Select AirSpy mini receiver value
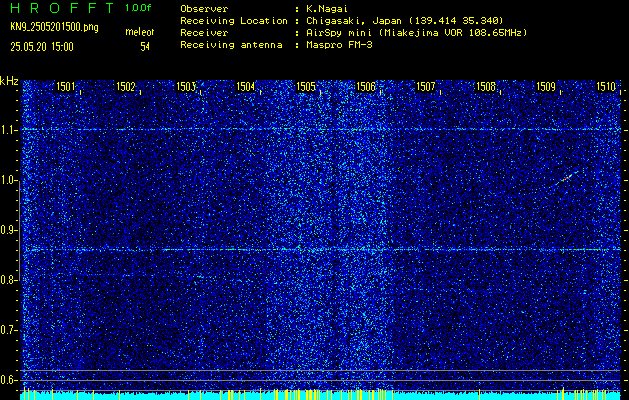Viewport: 629px width, 400px height. coord(416,33)
